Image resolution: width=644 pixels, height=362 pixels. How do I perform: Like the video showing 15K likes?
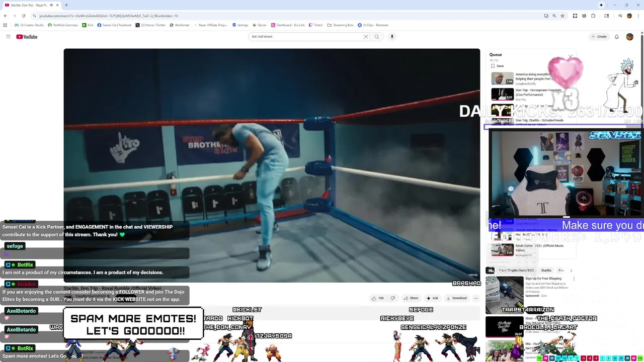point(378,298)
